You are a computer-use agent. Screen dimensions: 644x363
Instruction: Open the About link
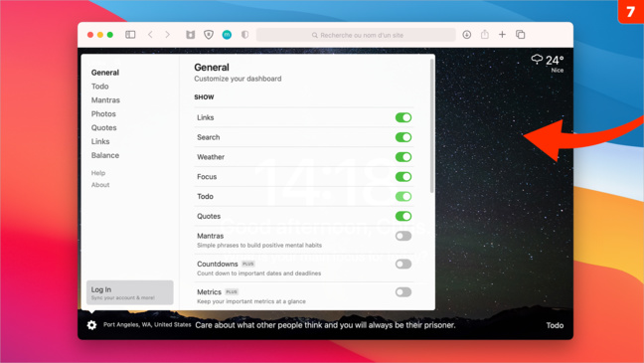pyautogui.click(x=100, y=185)
